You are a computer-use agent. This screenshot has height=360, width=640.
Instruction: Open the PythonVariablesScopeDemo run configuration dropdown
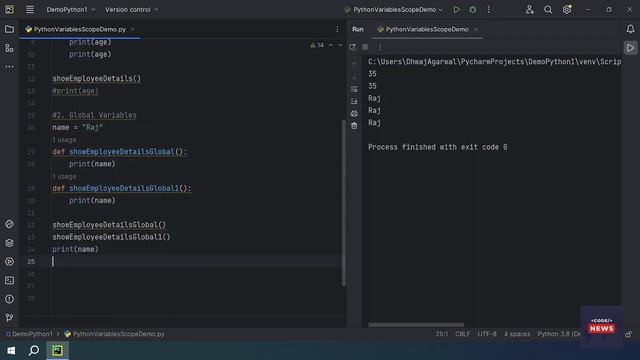click(394, 9)
